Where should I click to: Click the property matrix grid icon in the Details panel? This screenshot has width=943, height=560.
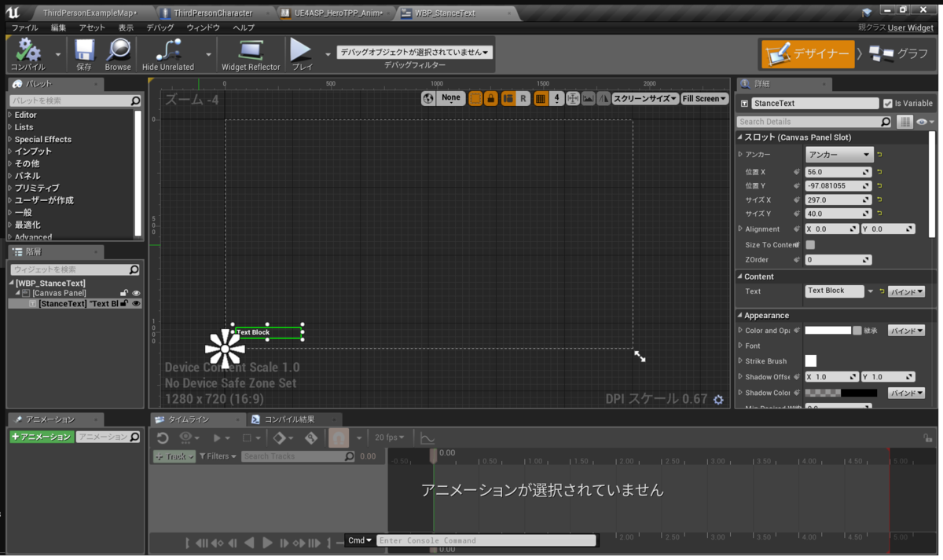904,122
